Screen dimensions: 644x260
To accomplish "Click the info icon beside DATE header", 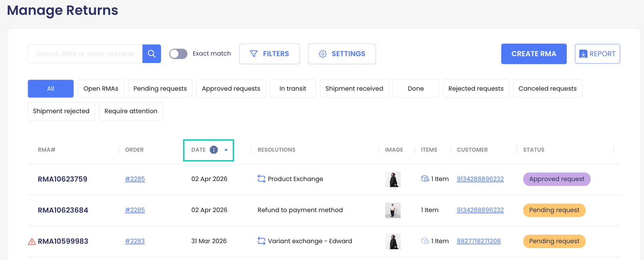I will pos(214,150).
